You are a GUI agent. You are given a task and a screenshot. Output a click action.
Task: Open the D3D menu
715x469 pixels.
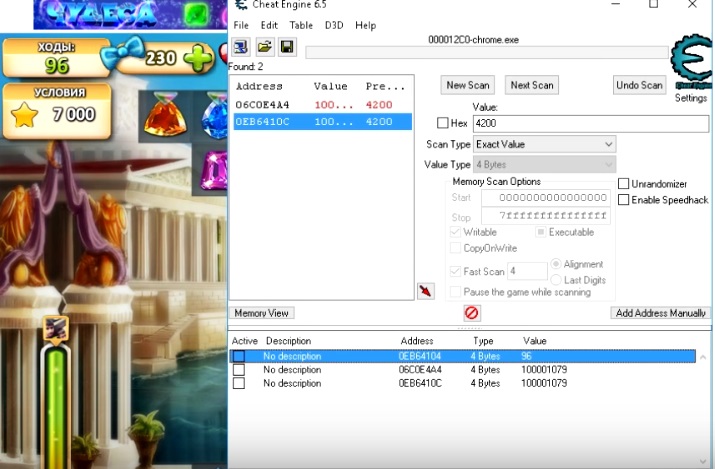click(334, 25)
